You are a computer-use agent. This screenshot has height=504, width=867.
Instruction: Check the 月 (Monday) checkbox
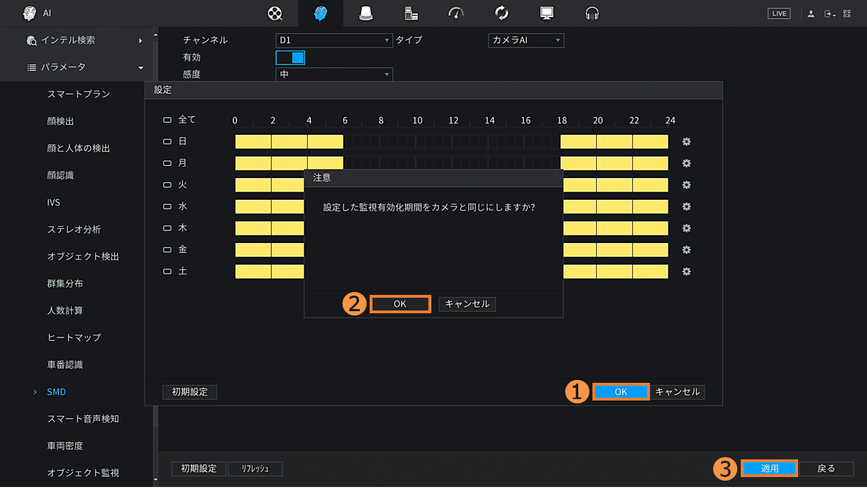(168, 164)
